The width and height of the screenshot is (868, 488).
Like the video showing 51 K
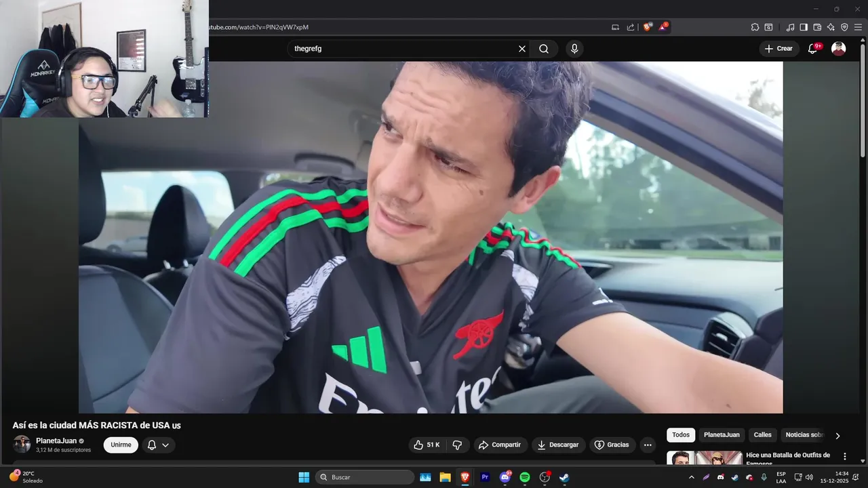pos(427,445)
